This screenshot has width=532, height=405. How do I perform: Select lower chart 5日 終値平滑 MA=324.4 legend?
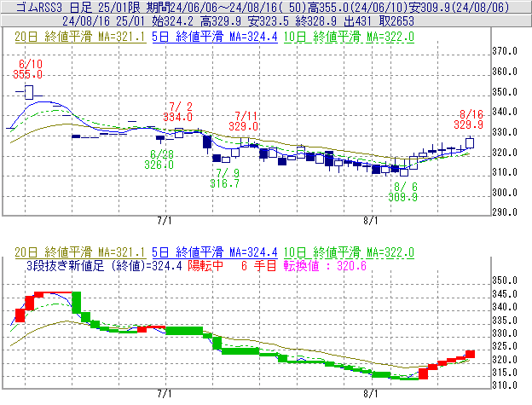click(215, 252)
